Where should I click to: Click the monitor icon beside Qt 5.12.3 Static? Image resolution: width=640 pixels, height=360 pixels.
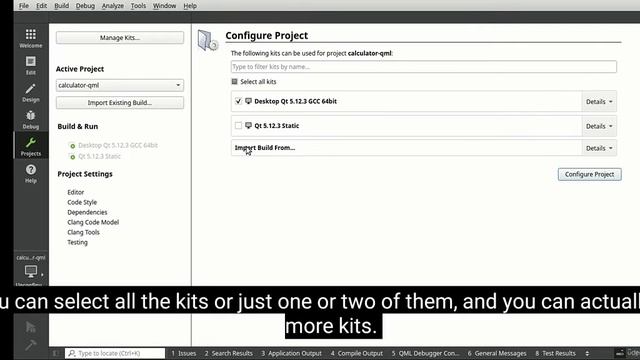(248, 126)
